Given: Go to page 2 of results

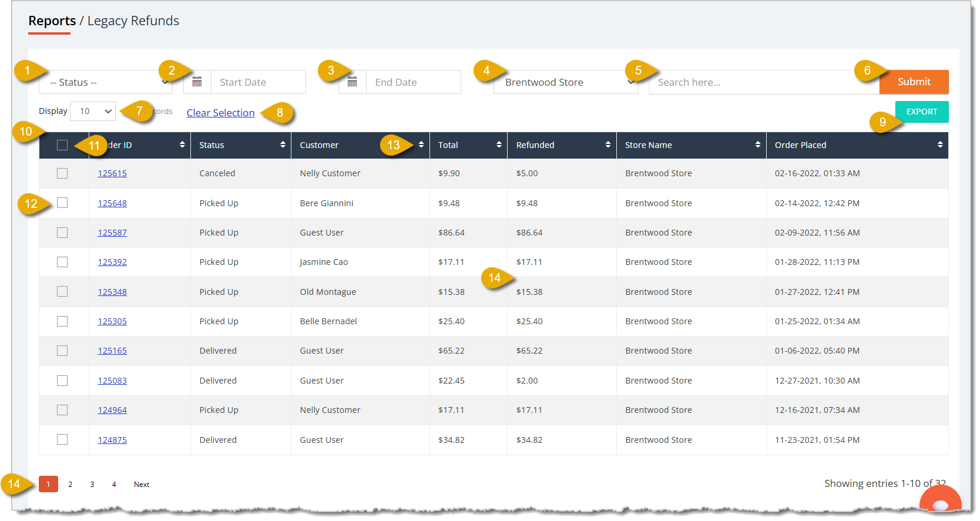Looking at the screenshot, I should tap(71, 484).
